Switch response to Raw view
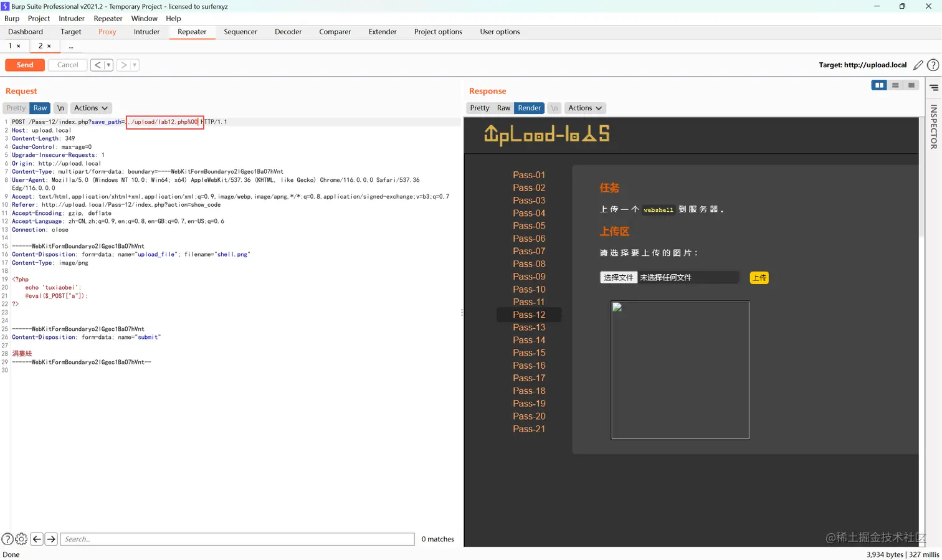 tap(504, 108)
